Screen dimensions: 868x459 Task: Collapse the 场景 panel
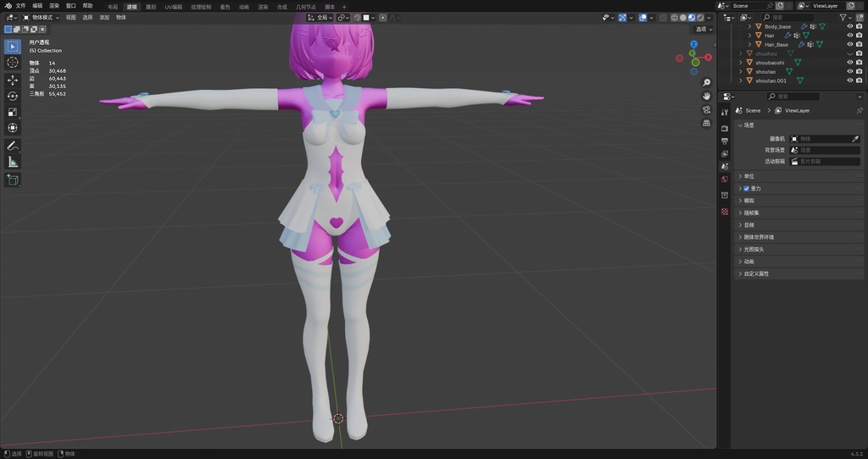coord(740,125)
